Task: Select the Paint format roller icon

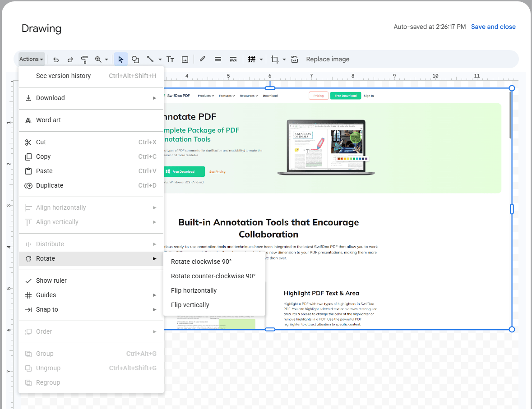Action: 84,60
